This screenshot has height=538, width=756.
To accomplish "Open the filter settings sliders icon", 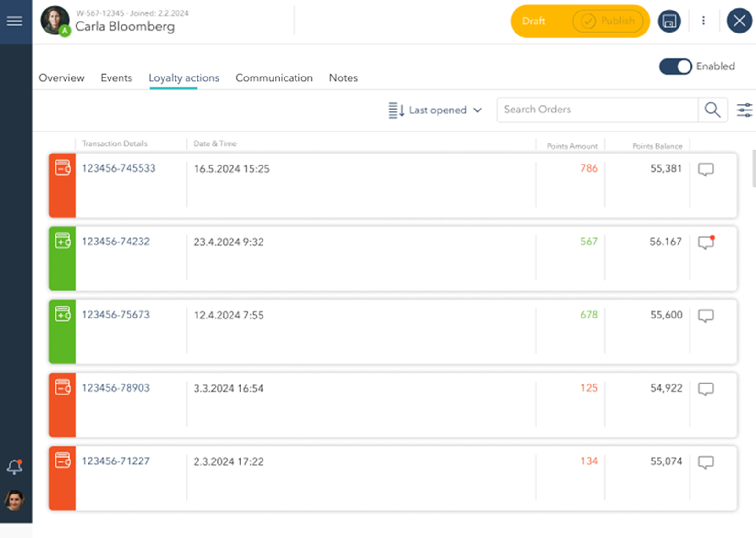I will (x=745, y=110).
